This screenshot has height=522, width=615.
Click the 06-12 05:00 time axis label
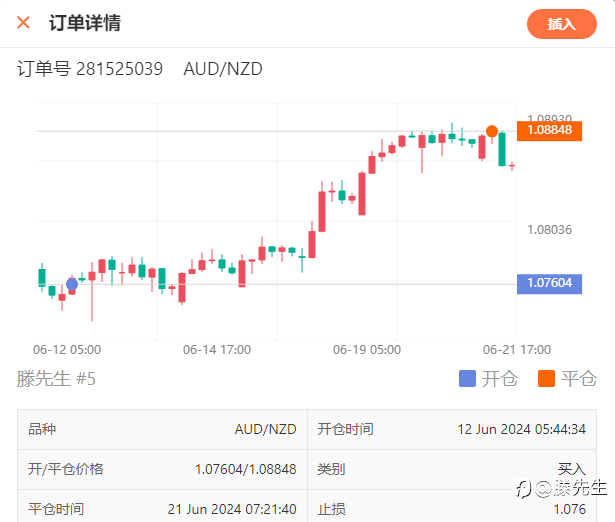(x=67, y=349)
